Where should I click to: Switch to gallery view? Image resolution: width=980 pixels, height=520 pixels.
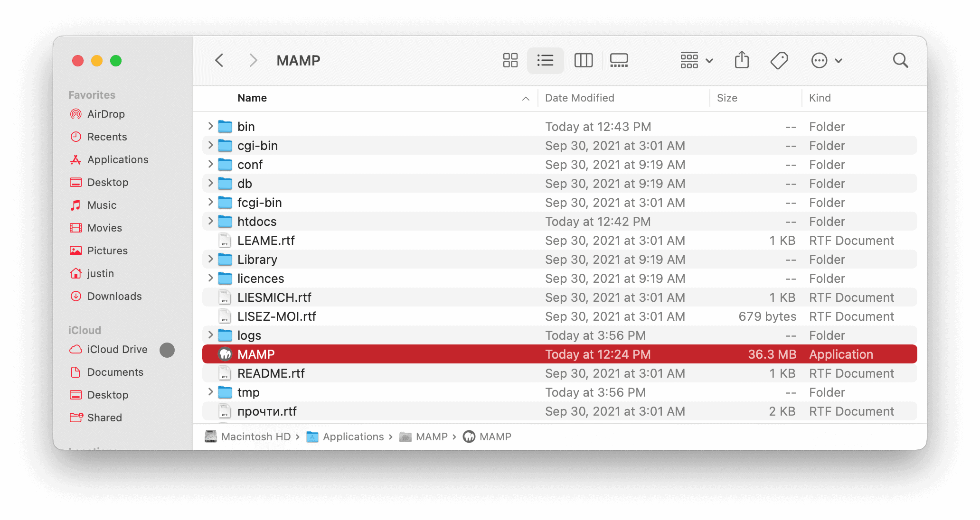(619, 60)
